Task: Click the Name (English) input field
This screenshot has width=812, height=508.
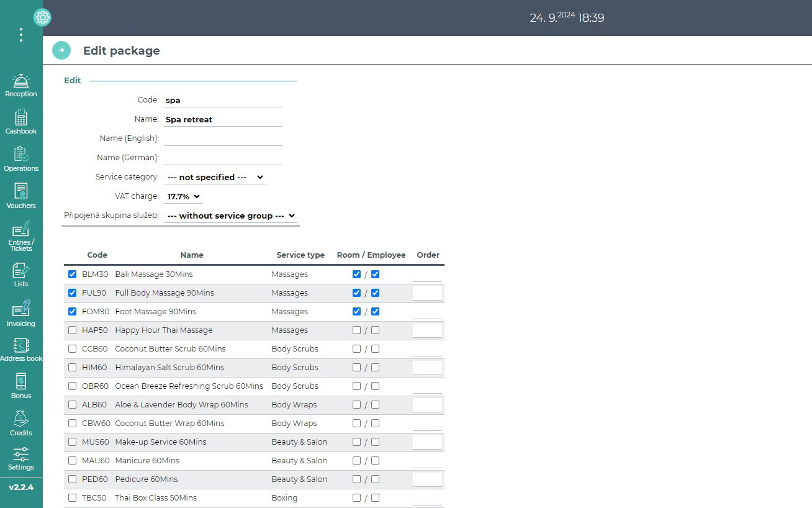Action: 223,138
